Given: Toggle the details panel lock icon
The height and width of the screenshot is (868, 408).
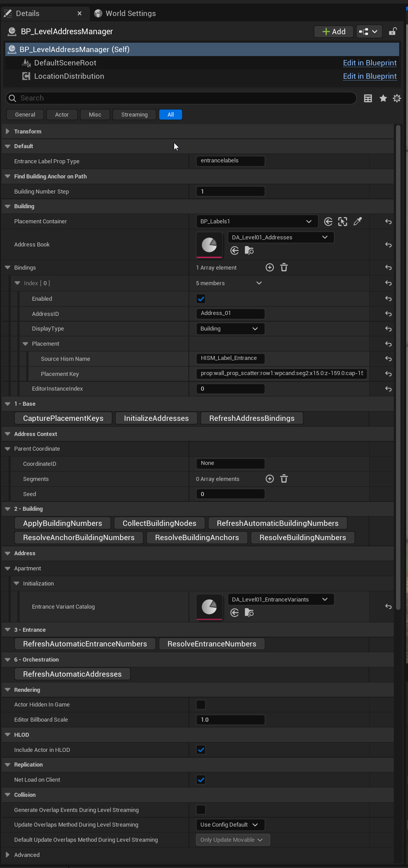Looking at the screenshot, I should [392, 32].
